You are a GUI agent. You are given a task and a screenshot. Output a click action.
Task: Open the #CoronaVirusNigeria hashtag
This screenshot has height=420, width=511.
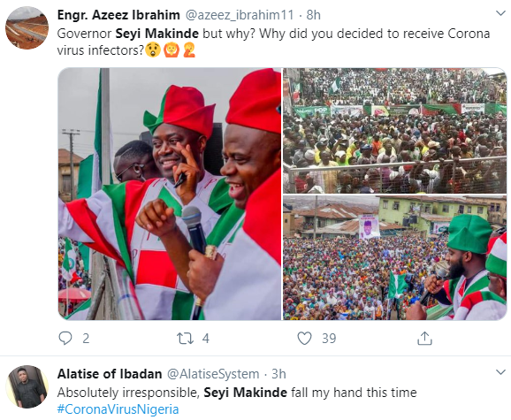[x=118, y=409]
